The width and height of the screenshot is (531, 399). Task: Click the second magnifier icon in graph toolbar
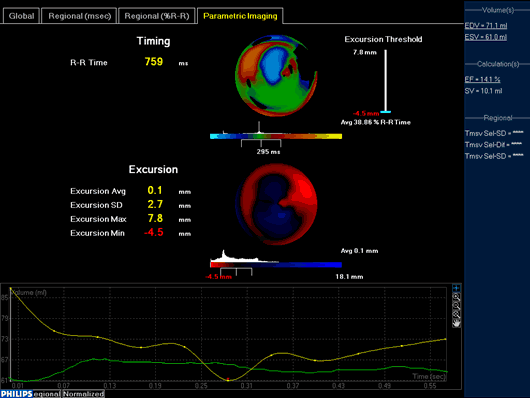(456, 306)
